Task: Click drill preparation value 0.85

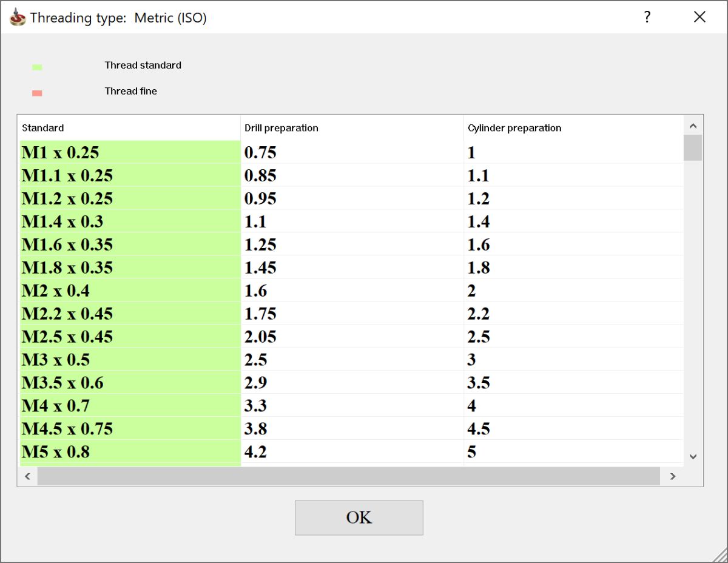Action: point(260,176)
